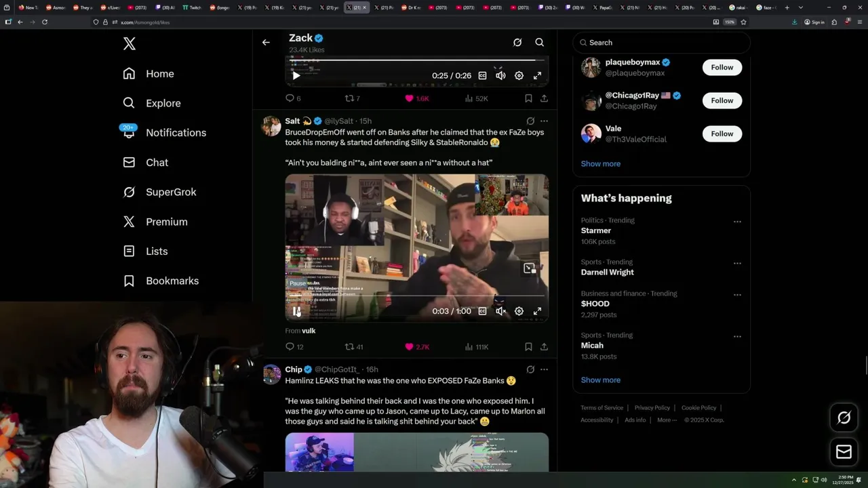Fullscreen the top video
Screen dimensions: 868x488
tap(537, 76)
